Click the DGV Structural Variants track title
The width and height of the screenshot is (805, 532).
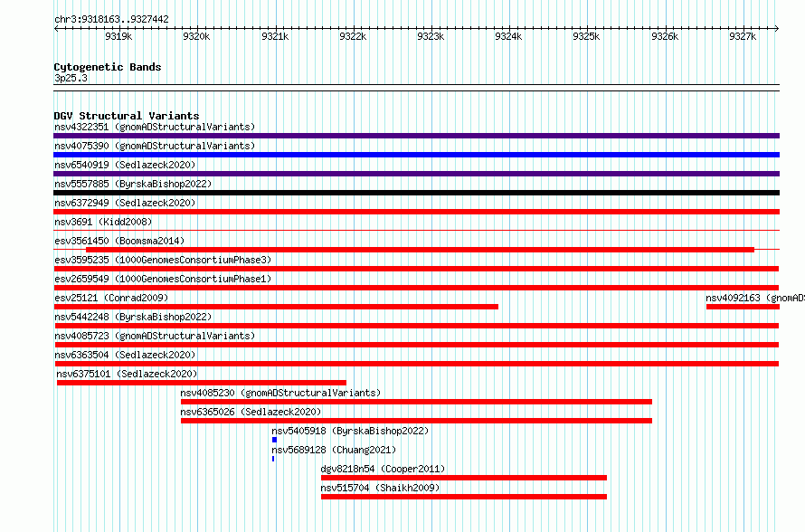(127, 116)
